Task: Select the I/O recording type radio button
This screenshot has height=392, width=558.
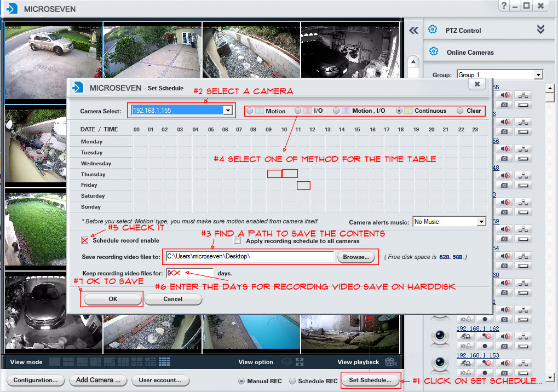Action: (x=298, y=111)
